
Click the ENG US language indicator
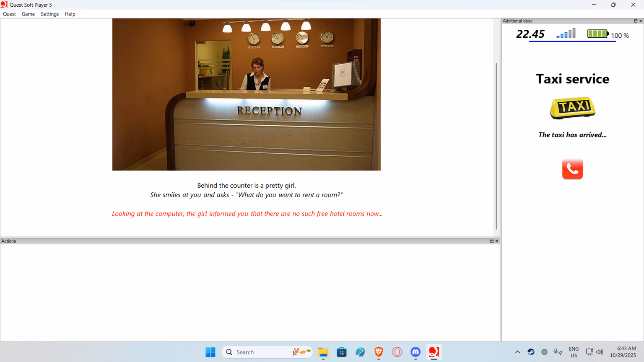(574, 352)
